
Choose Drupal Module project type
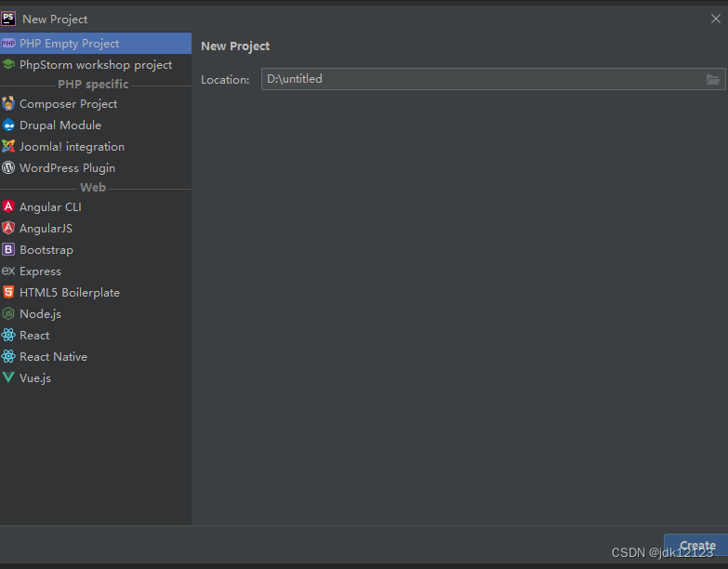click(96, 125)
